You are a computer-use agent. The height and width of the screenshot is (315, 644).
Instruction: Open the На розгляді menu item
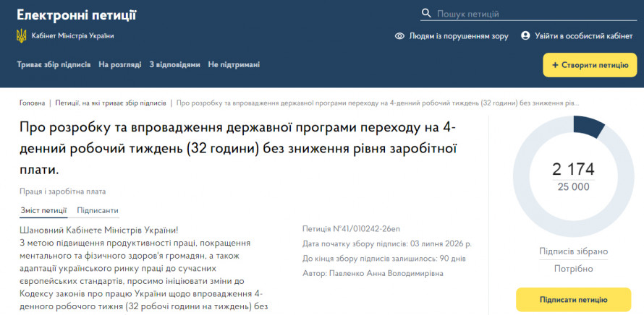120,65
